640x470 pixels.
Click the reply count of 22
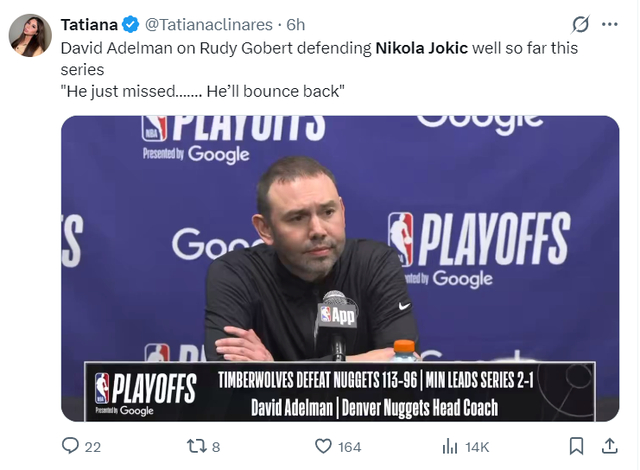point(92,447)
